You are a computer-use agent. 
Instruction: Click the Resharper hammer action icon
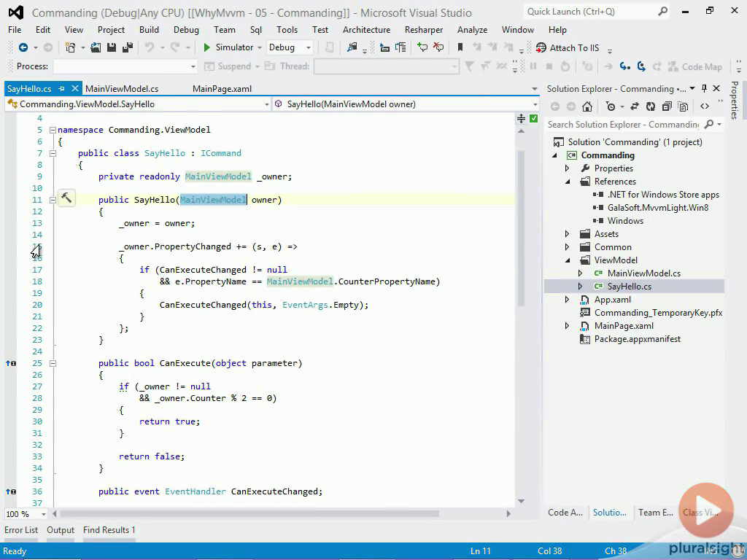point(66,197)
